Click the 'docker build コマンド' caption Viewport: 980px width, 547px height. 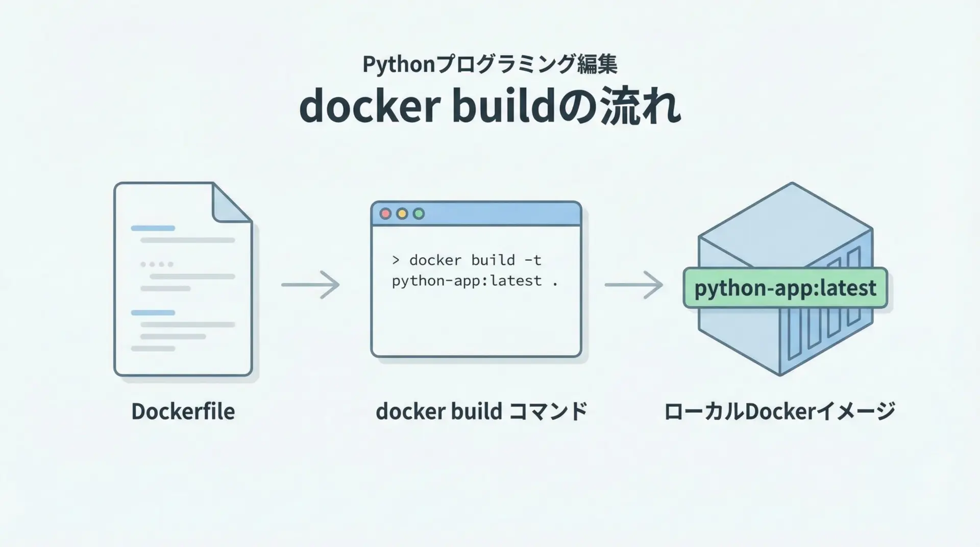click(481, 412)
